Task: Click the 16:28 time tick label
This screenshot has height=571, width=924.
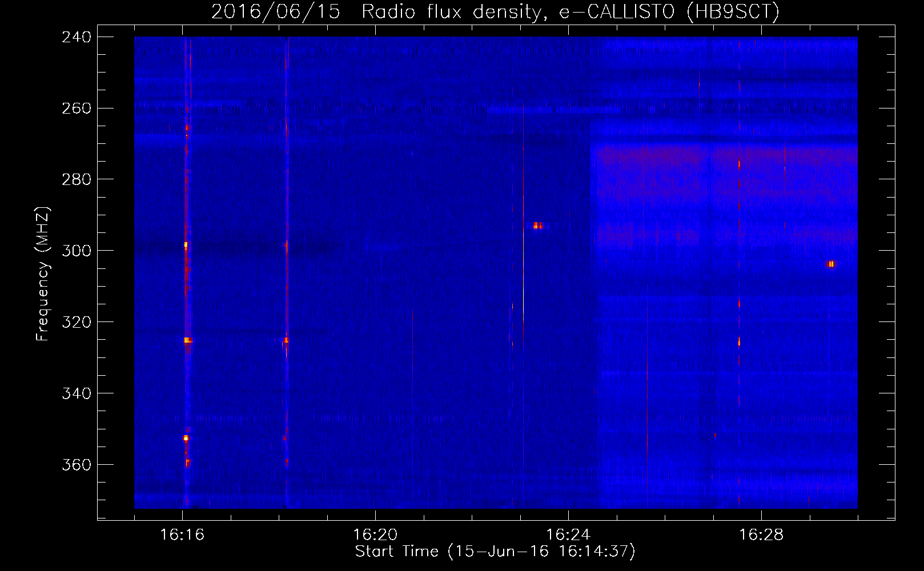Action: pyautogui.click(x=761, y=535)
